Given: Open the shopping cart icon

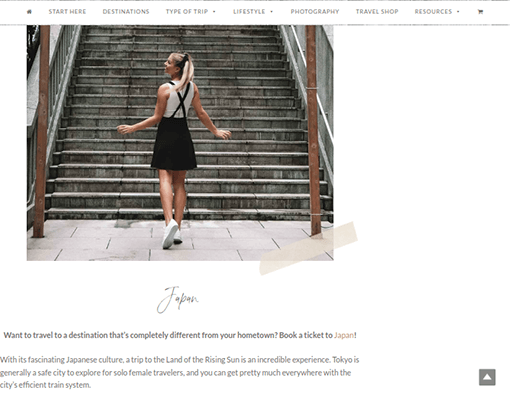Looking at the screenshot, I should pyautogui.click(x=480, y=12).
